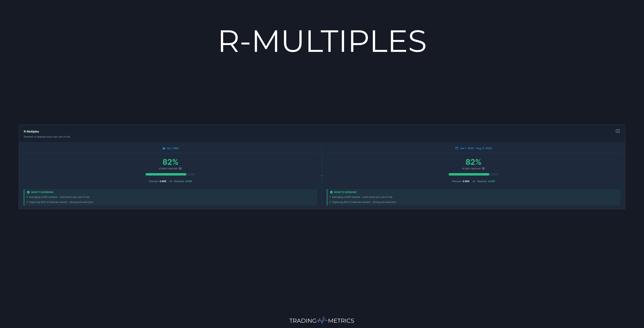Open the book guide icon in R-Multiples card
This screenshot has height=328, width=644.
(x=617, y=131)
